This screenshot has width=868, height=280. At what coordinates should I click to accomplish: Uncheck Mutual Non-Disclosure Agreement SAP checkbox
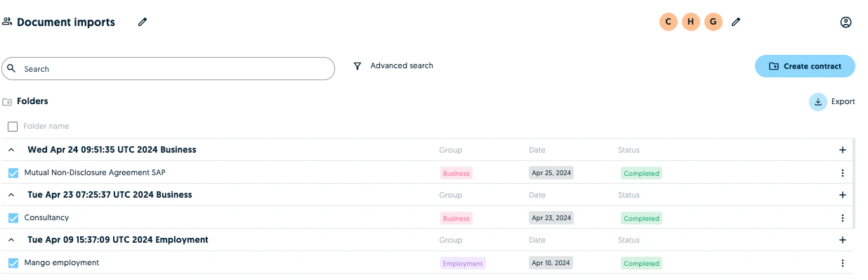point(13,173)
